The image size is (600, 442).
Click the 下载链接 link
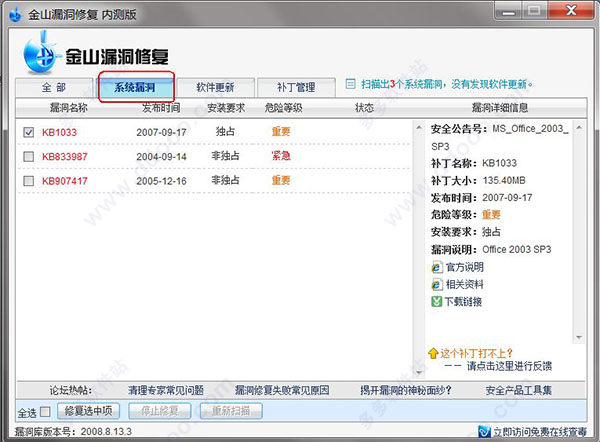pyautogui.click(x=463, y=302)
